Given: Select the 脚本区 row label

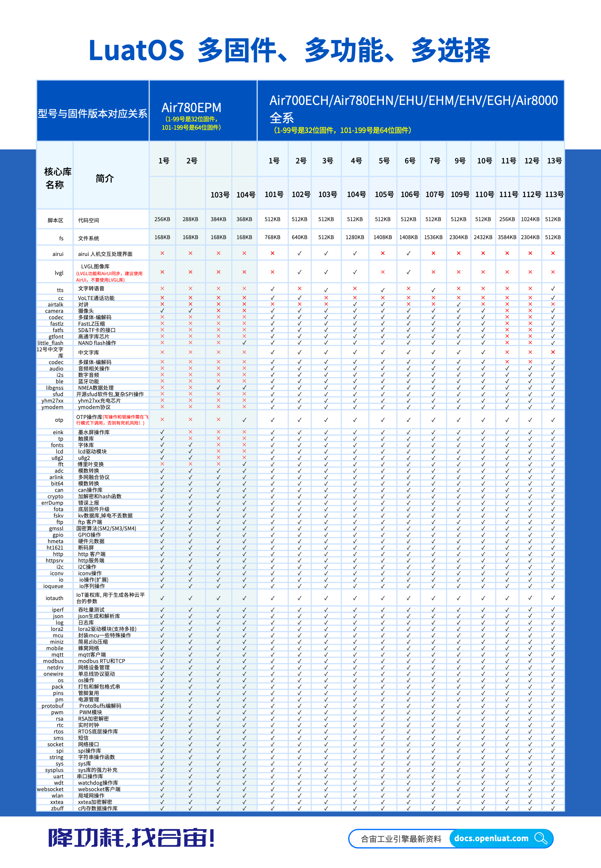Looking at the screenshot, I should pyautogui.click(x=56, y=220).
